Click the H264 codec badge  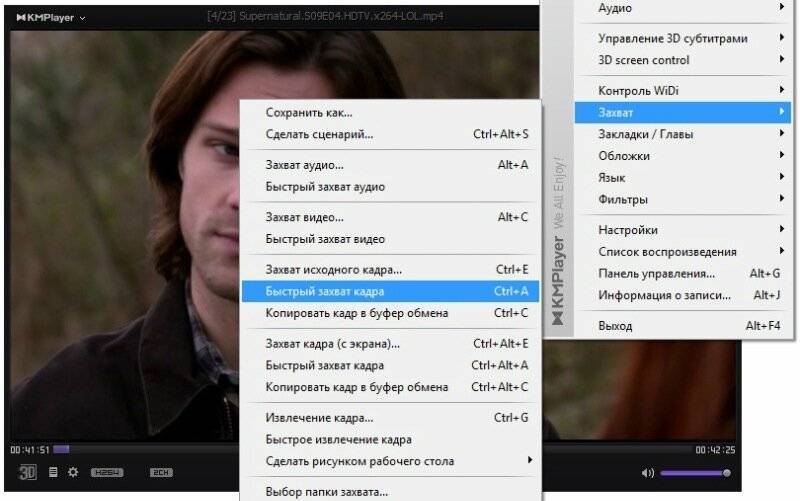(107, 472)
